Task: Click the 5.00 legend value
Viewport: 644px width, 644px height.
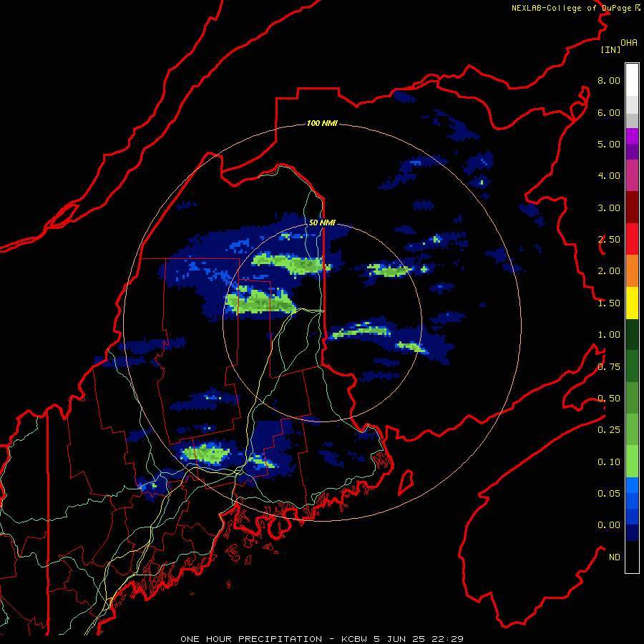Action: coord(609,144)
